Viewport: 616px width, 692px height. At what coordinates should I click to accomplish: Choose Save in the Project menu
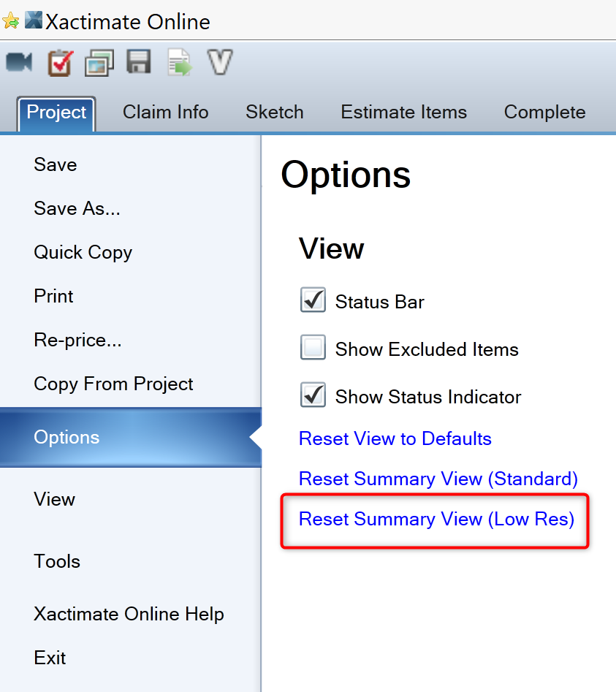(55, 164)
